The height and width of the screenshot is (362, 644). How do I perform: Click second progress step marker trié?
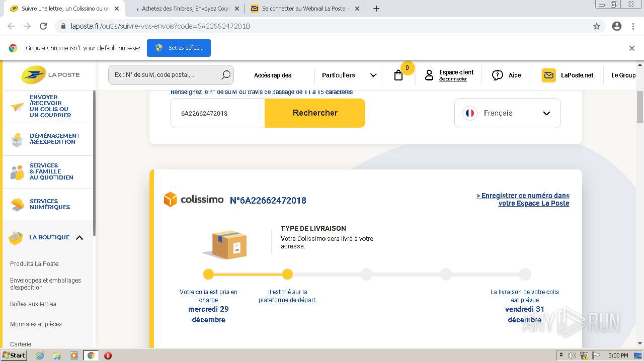click(287, 274)
